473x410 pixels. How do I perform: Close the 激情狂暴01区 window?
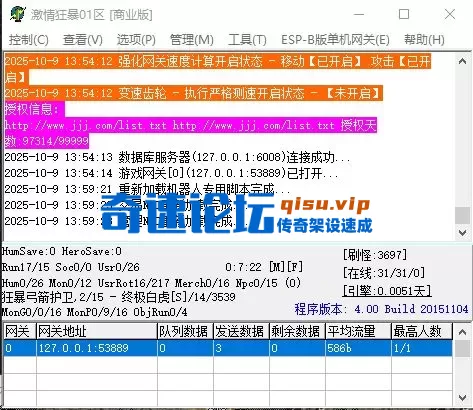point(450,14)
